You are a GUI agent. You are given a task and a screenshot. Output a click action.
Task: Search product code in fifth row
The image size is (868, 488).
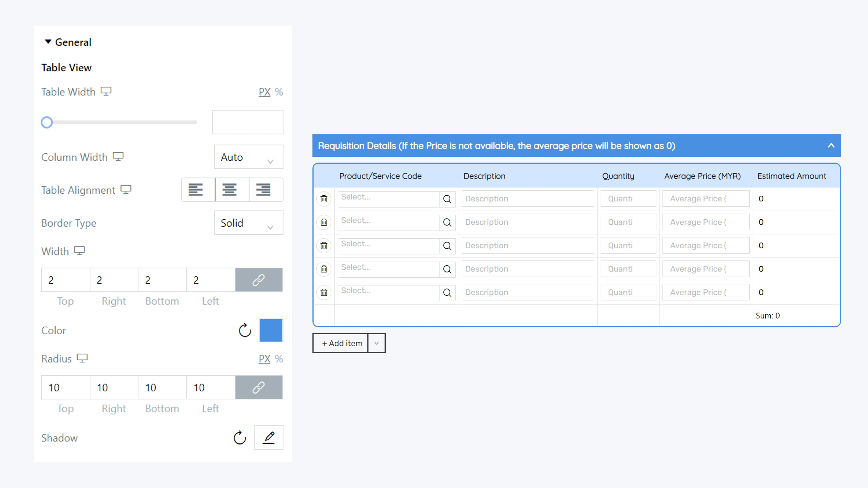coord(447,293)
